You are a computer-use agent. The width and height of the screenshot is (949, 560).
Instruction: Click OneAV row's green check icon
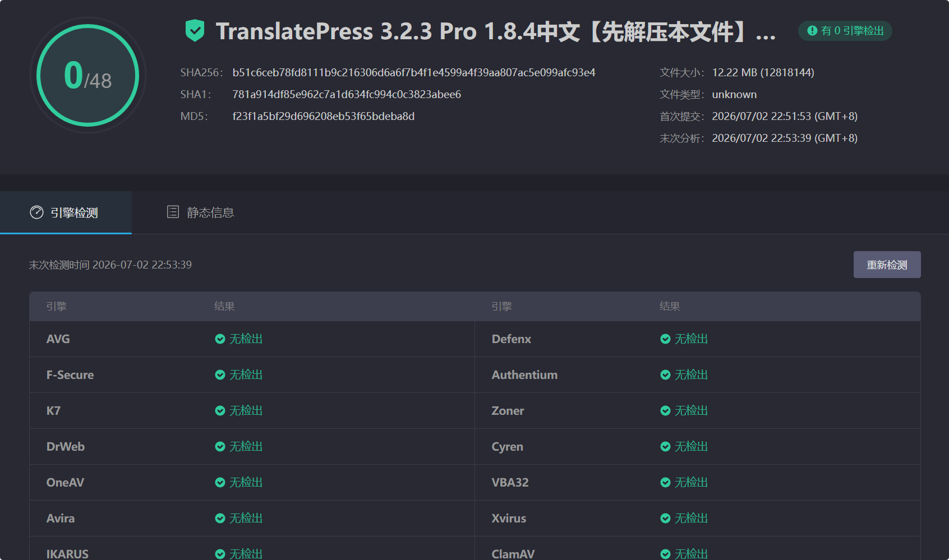pyautogui.click(x=220, y=483)
